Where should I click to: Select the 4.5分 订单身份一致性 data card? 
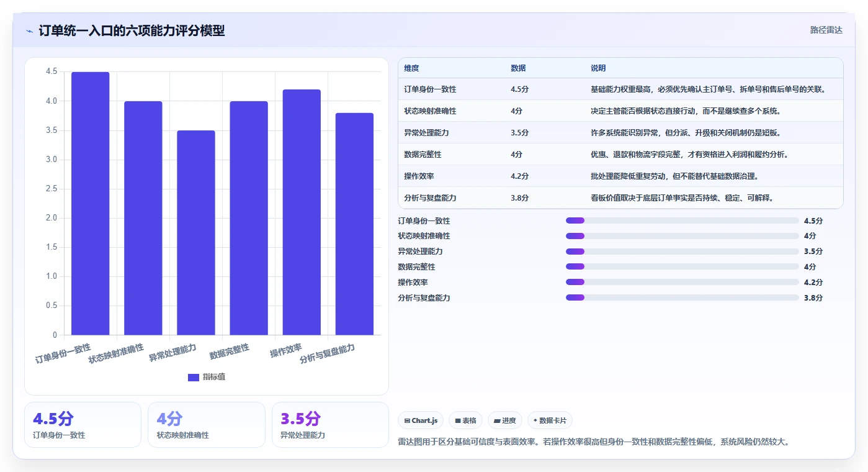coord(83,425)
